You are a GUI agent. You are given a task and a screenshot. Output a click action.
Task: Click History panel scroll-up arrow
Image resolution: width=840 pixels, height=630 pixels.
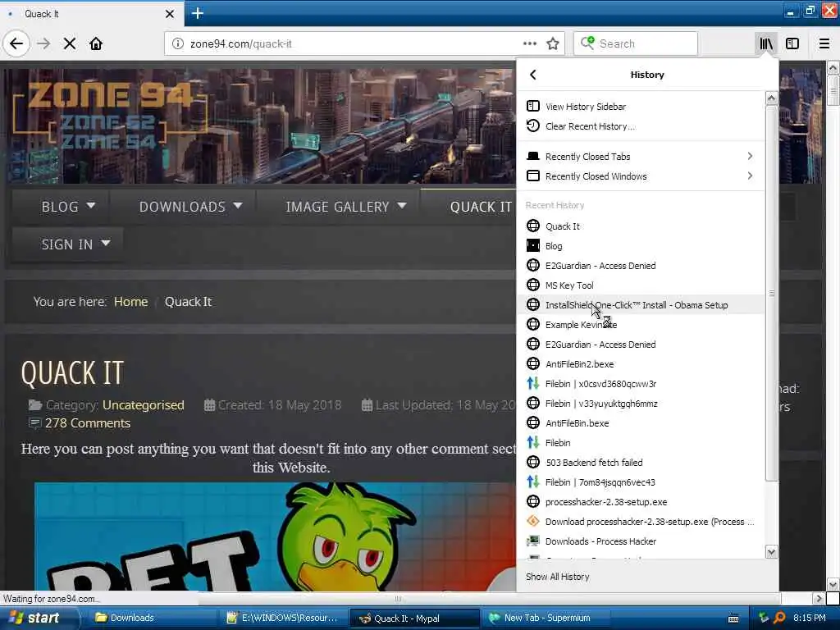pos(771,98)
